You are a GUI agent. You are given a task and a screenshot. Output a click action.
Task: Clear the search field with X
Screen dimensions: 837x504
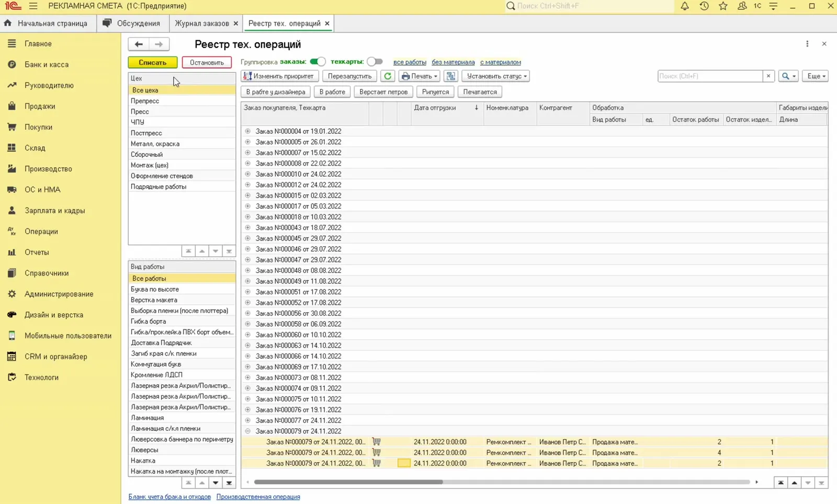(x=768, y=76)
